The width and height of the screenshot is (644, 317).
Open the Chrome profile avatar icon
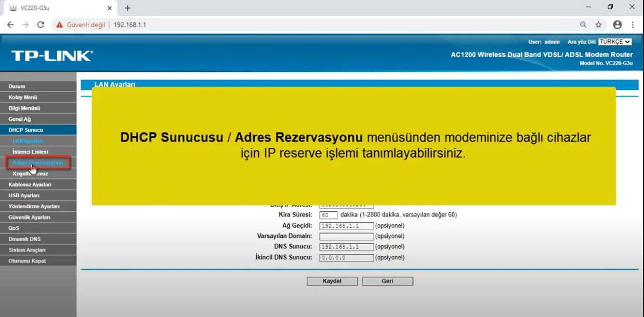(617, 24)
